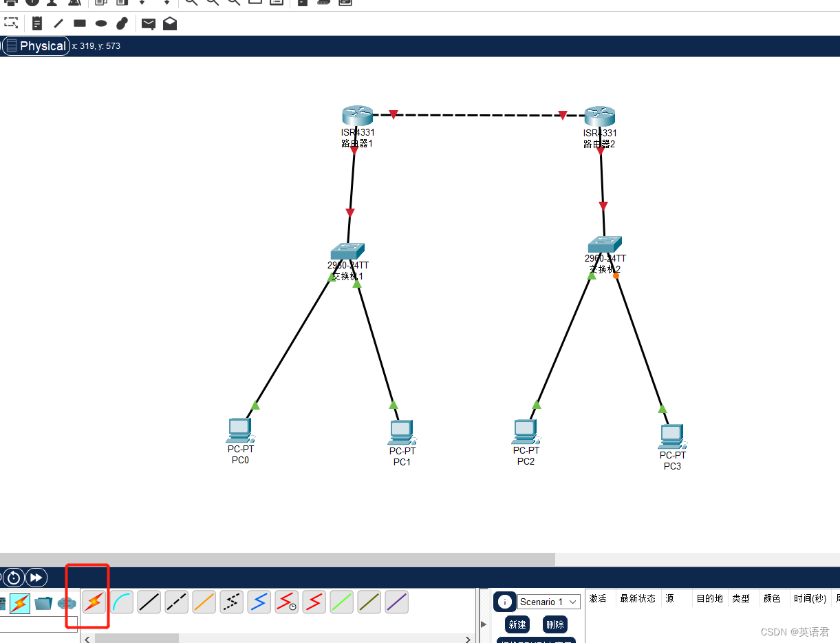Choose the Draw Rectangle tool

tap(80, 23)
